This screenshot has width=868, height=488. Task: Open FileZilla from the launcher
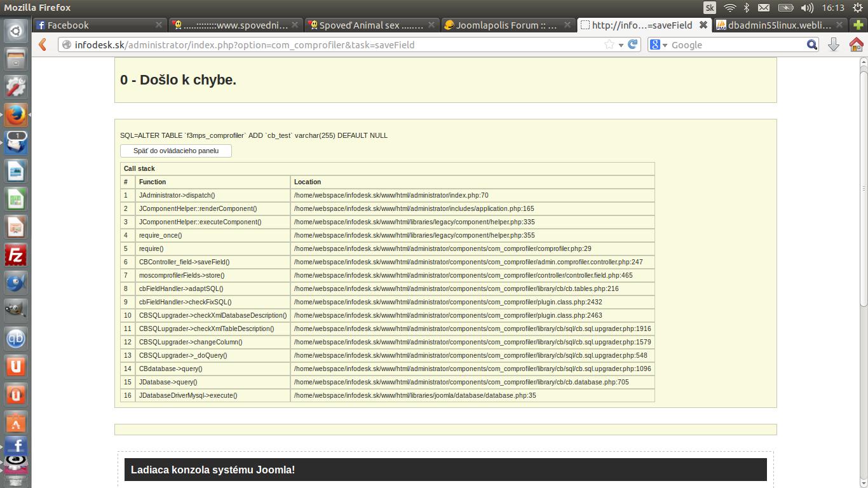pyautogui.click(x=16, y=255)
